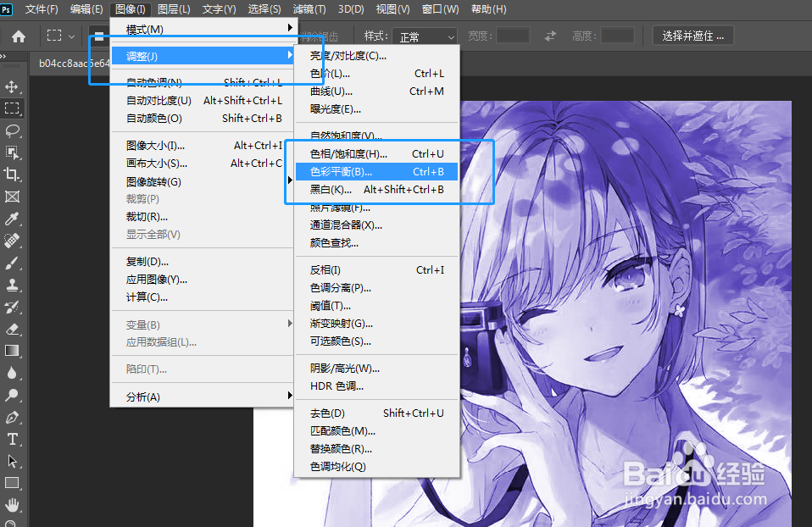812x527 pixels.
Task: Open the 文字(Y) menu
Action: 219,9
